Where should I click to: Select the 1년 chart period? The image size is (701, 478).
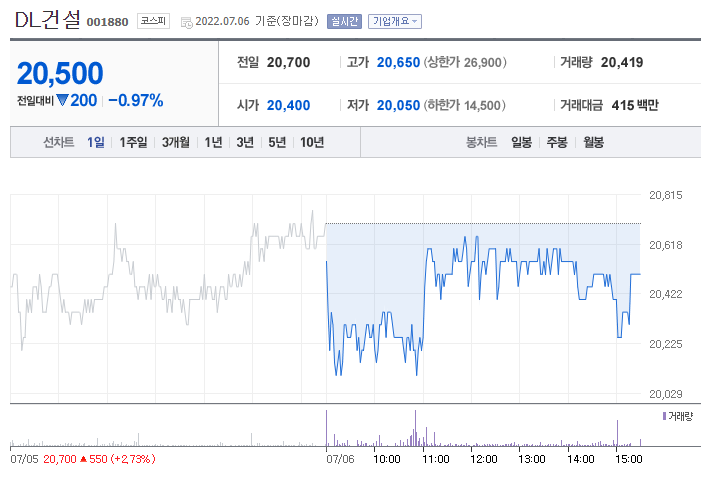click(x=213, y=142)
